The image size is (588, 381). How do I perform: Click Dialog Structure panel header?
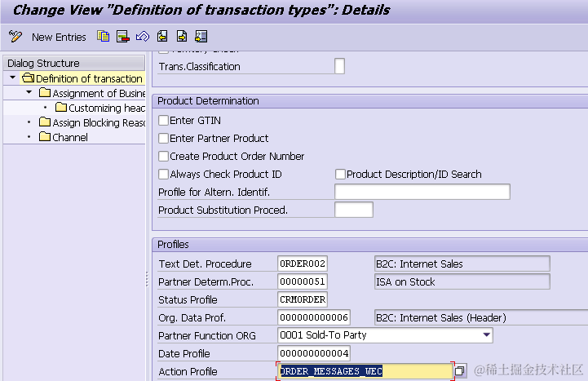tap(74, 63)
